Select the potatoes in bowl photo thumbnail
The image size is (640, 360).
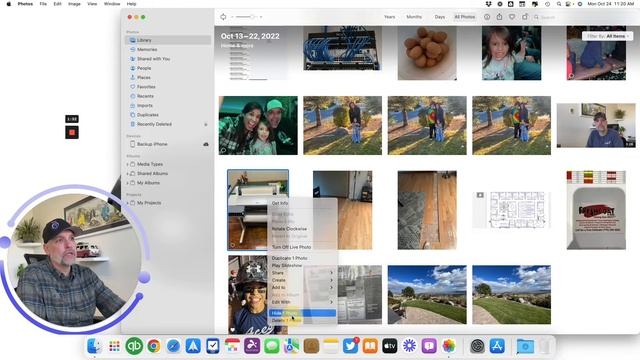(x=427, y=53)
